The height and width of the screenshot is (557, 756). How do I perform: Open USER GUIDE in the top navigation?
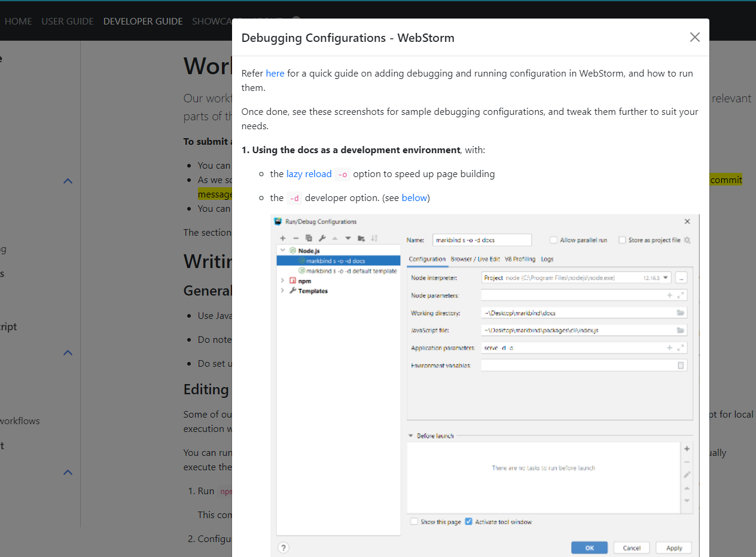pos(68,21)
